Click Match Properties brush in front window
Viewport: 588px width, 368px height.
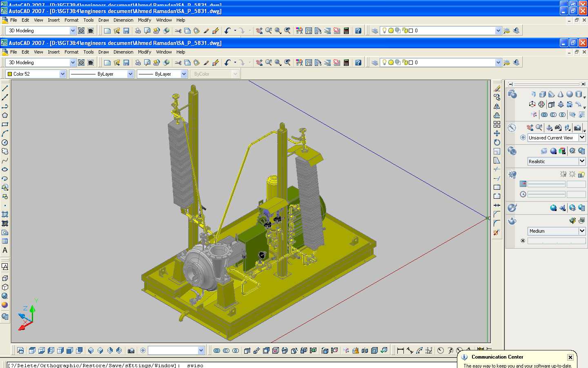pos(206,63)
